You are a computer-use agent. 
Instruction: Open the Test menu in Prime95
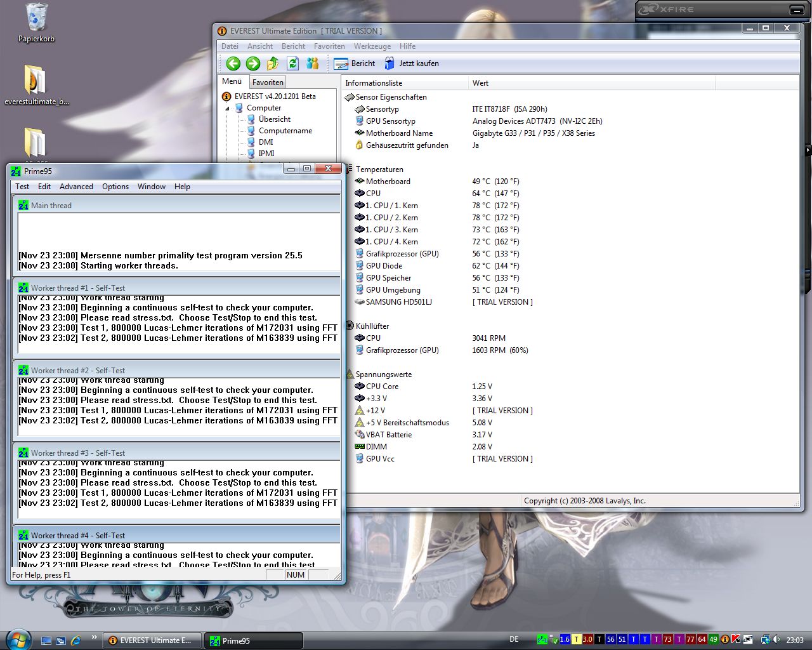[22, 187]
